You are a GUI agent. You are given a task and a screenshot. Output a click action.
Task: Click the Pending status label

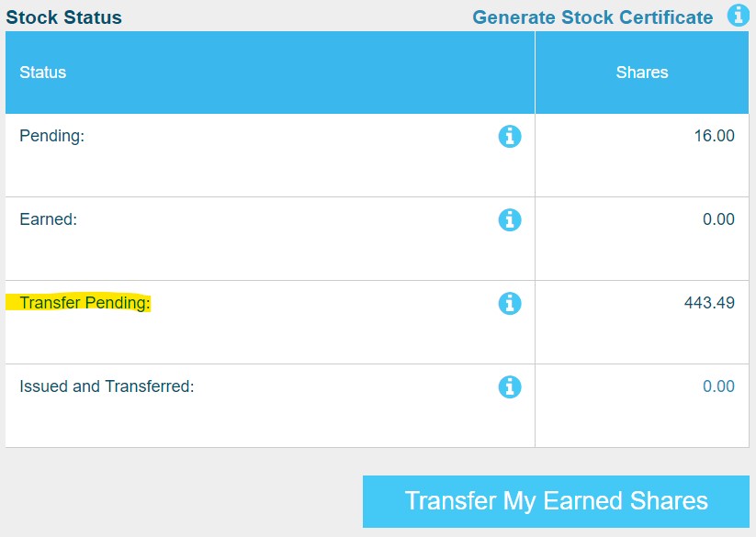point(51,136)
